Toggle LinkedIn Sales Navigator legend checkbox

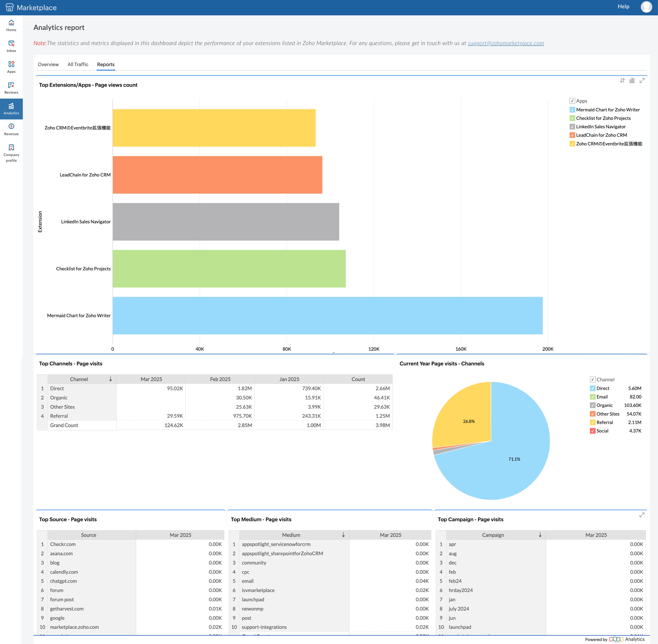click(572, 126)
